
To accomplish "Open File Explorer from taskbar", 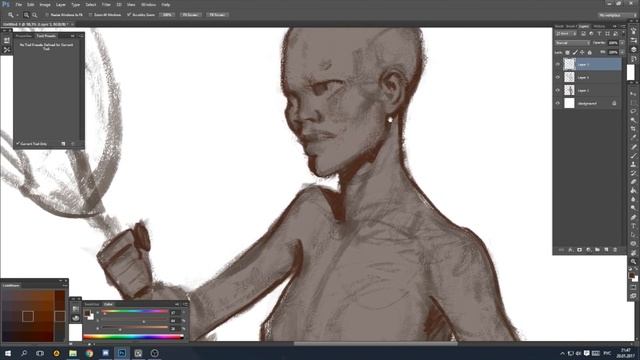I will (x=73, y=353).
